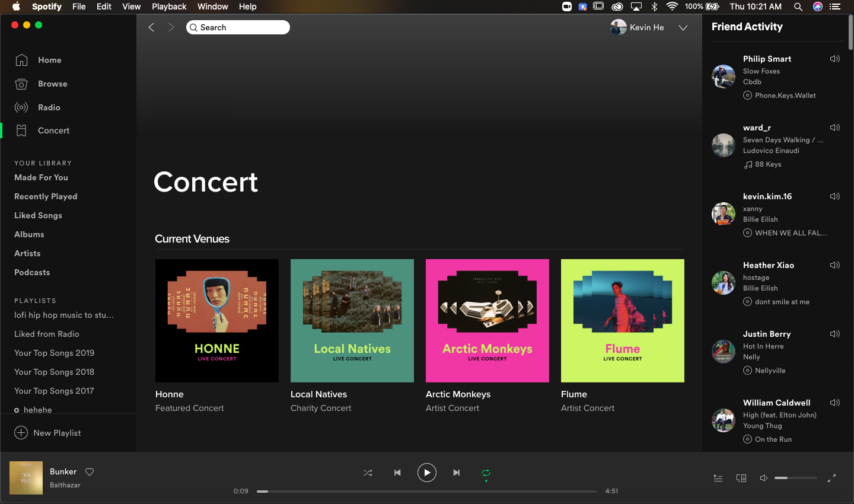Click the New Playlist plus icon
This screenshot has height=504, width=854.
(21, 433)
